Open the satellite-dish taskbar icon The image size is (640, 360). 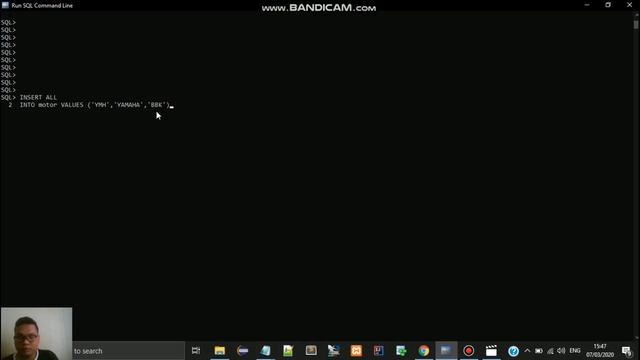[x=333, y=351]
